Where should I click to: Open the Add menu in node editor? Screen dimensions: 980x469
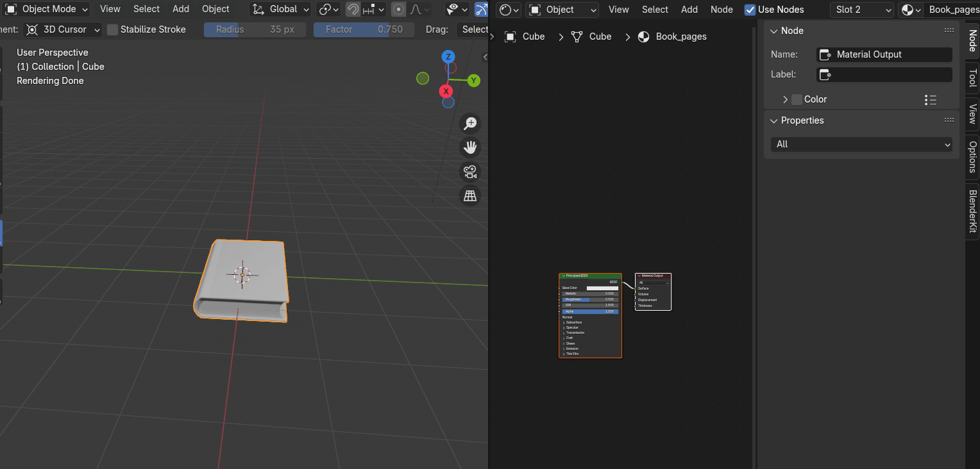pos(689,10)
